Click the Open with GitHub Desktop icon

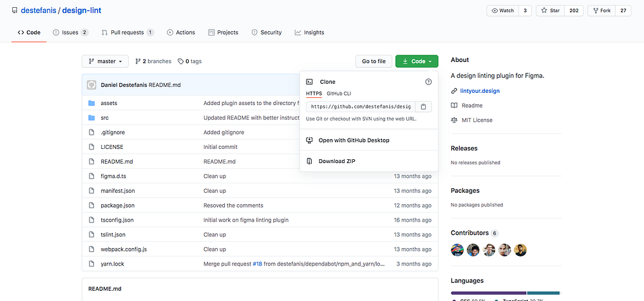pos(310,141)
